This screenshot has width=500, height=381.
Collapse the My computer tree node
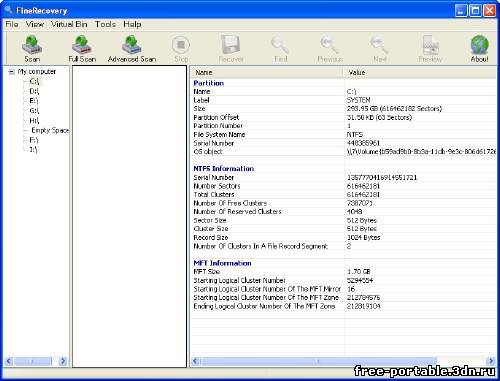coord(12,72)
